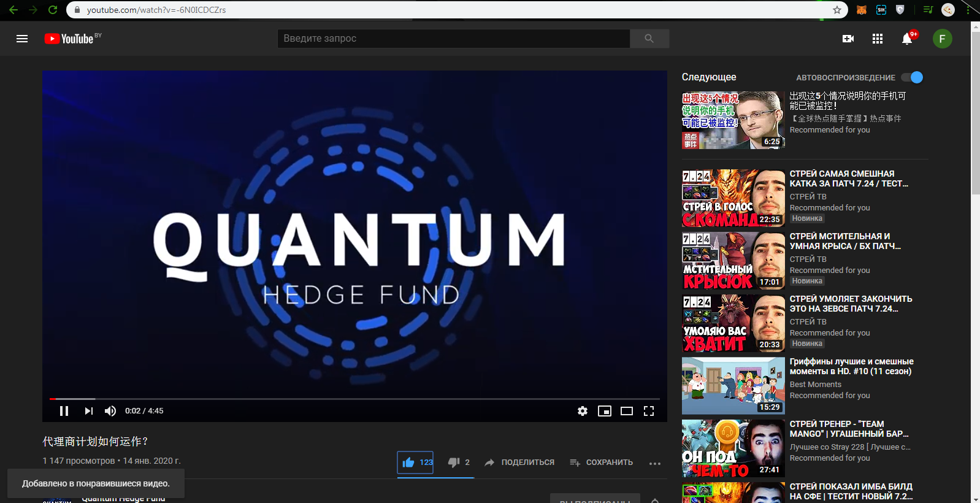Click the Добавлено в понравившиеся видео notification
This screenshot has width=980, height=503.
(x=96, y=483)
